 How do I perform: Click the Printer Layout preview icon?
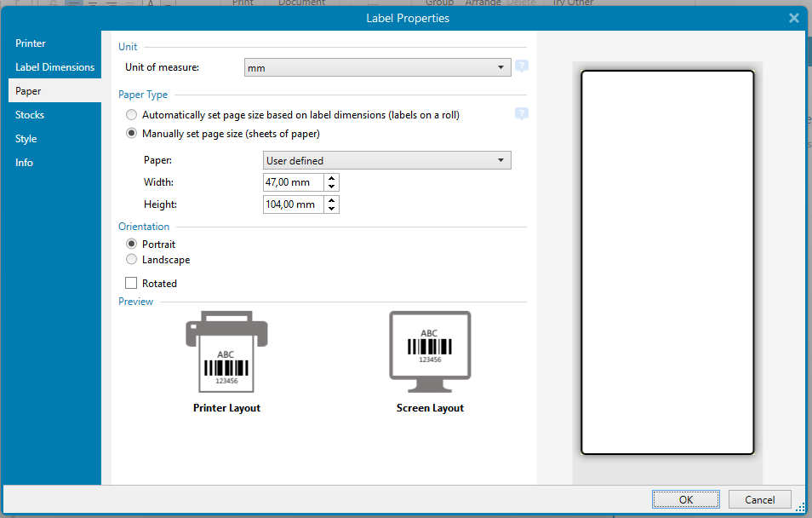(x=226, y=350)
